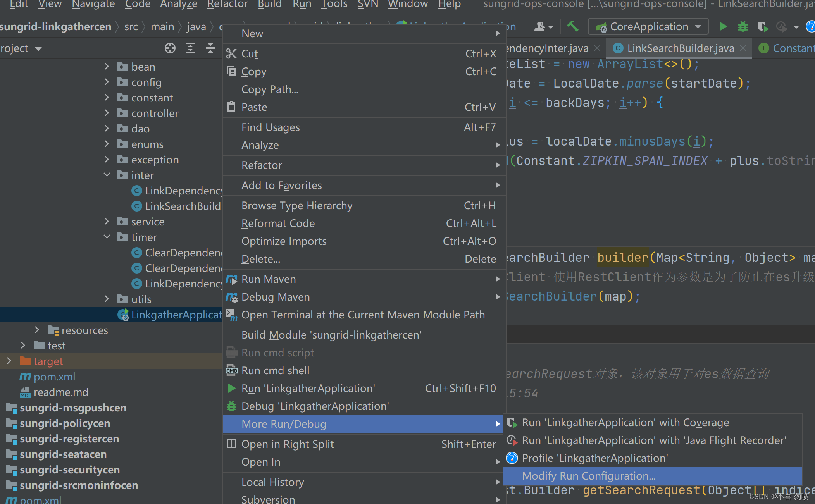Choose Delete... in context menu
815x504 pixels.
[x=364, y=259]
